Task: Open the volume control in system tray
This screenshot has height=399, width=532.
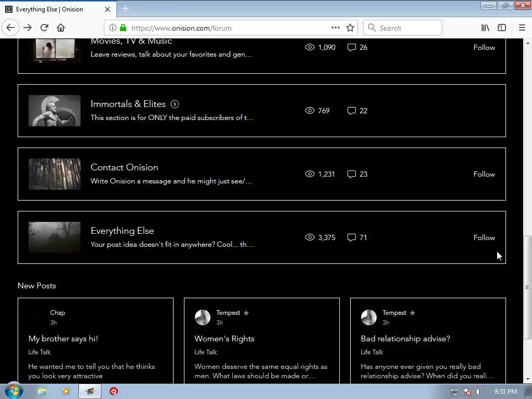Action: tap(480, 392)
